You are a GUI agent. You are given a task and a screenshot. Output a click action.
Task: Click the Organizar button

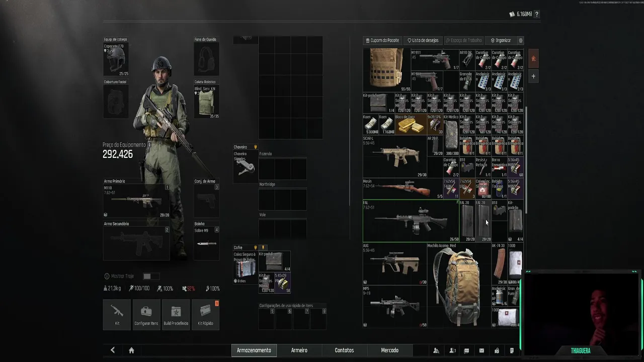coord(501,40)
